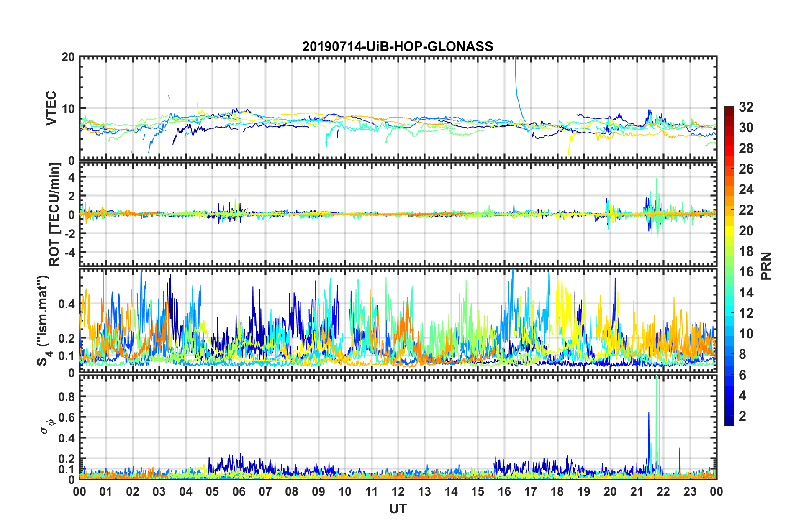
Task: Click the x-axis tick label "03"
Action: pyautogui.click(x=159, y=492)
